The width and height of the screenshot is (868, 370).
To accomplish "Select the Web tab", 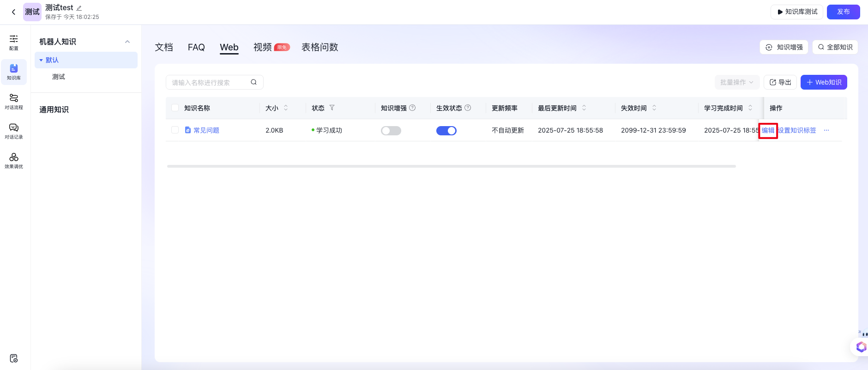I will click(x=229, y=47).
